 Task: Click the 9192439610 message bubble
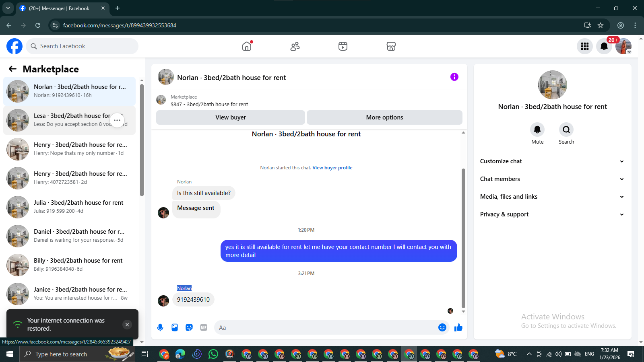pyautogui.click(x=193, y=300)
